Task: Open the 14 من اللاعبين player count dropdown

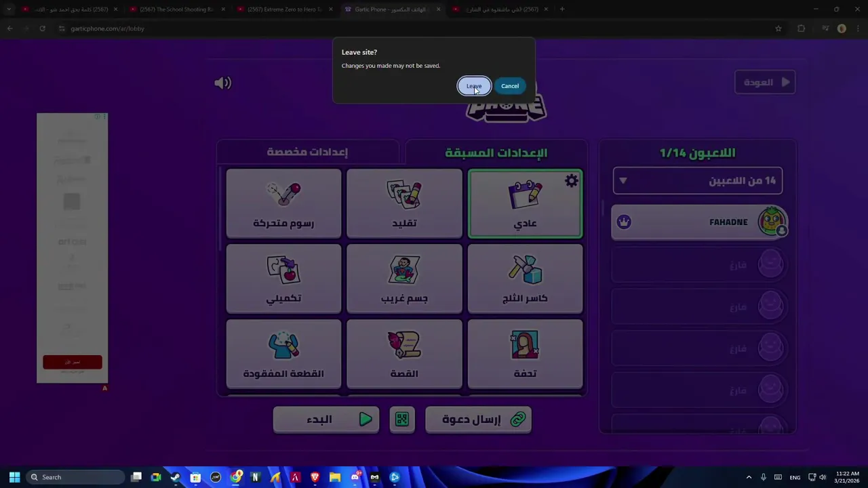Action: point(698,181)
